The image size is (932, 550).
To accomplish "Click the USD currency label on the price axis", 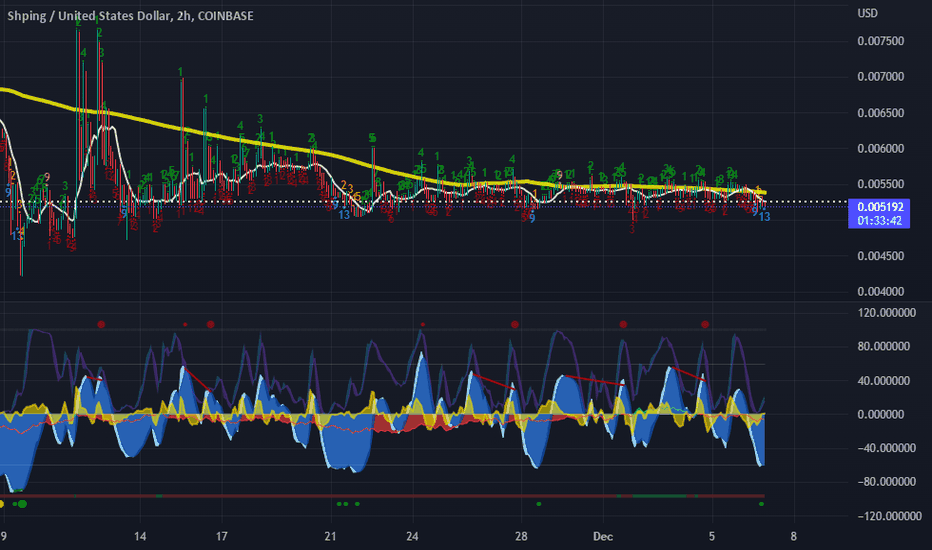I will pos(867,13).
